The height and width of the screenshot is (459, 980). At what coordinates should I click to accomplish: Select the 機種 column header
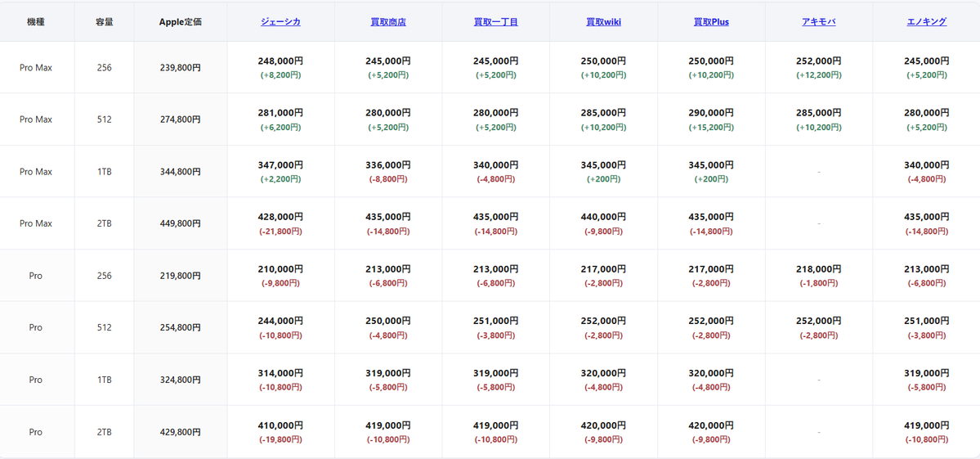[36, 22]
